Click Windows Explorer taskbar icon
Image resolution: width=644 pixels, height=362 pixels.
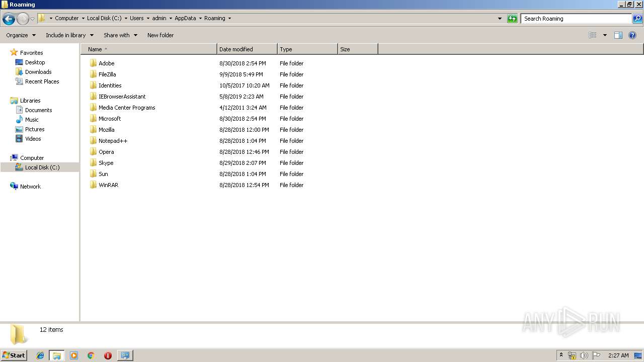(57, 355)
